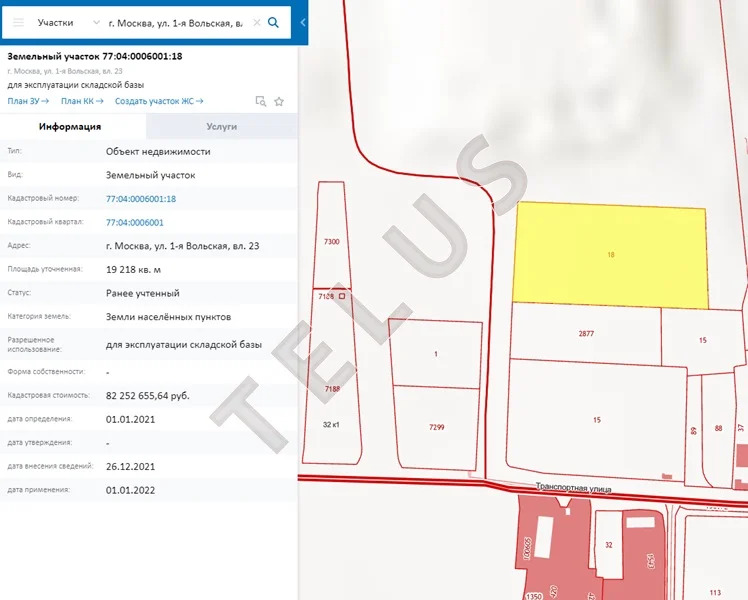Select parcel 7300 on the map

331,242
